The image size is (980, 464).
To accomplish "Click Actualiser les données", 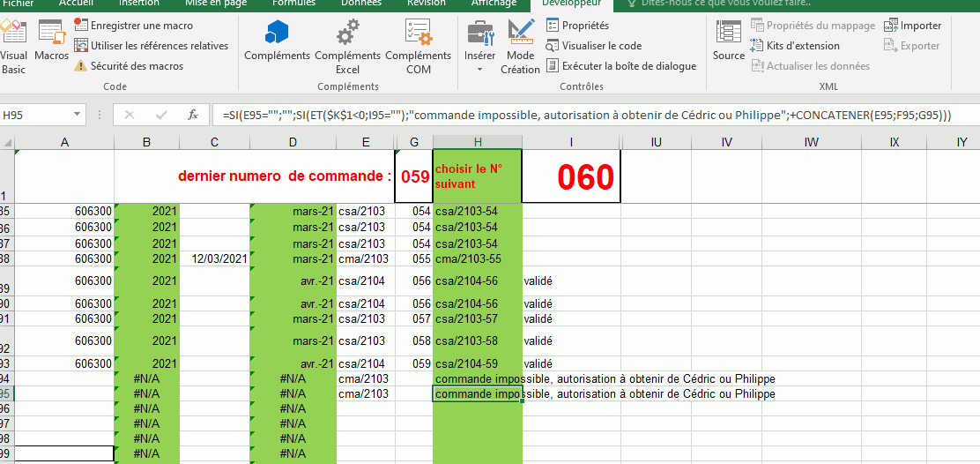I will click(x=810, y=65).
